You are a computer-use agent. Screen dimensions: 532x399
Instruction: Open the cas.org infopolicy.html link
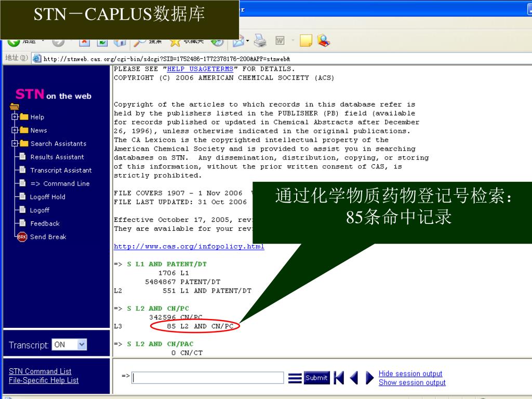coord(189,246)
